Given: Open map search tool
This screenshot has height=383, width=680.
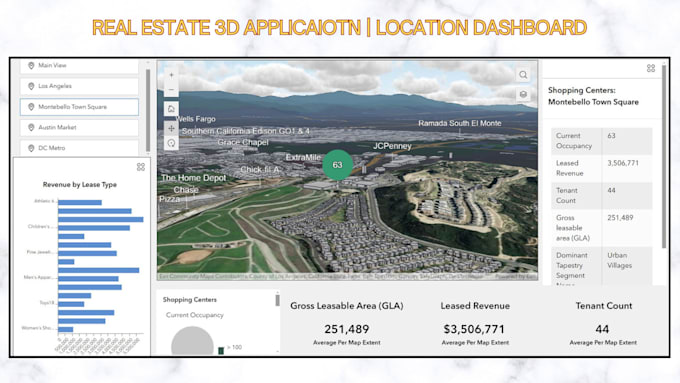Looking at the screenshot, I should point(523,75).
